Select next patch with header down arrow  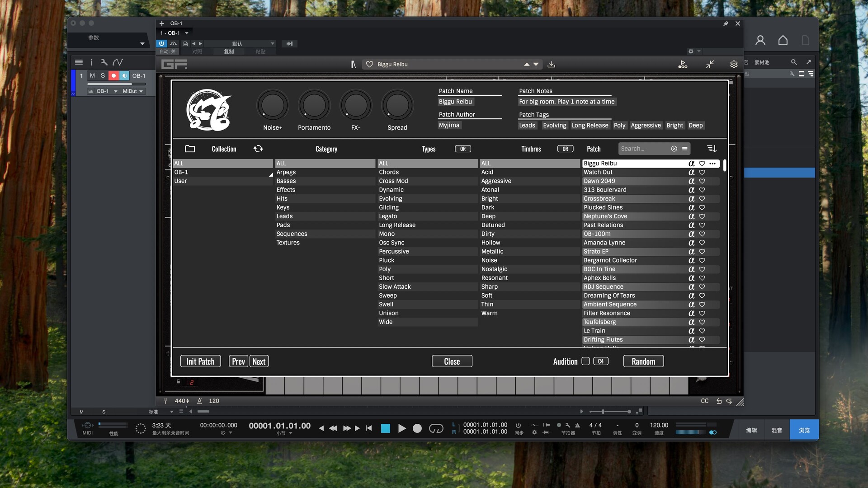[x=536, y=64]
